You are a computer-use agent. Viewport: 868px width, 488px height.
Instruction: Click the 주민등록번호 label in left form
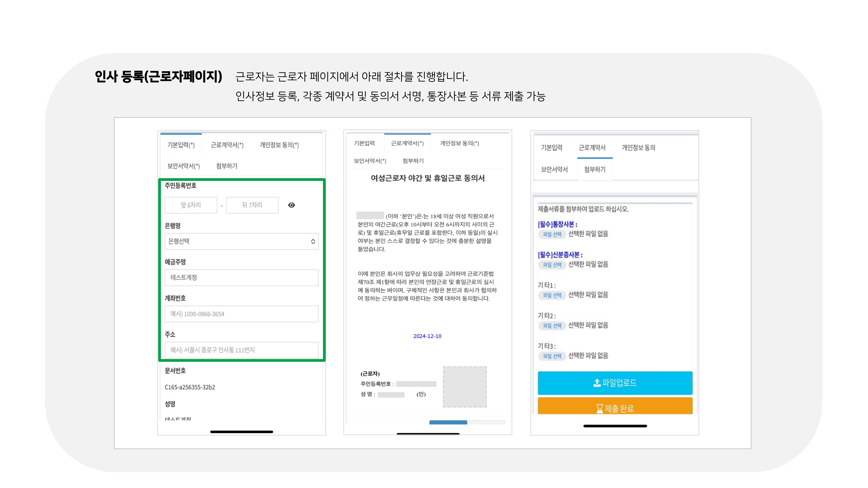click(x=181, y=186)
